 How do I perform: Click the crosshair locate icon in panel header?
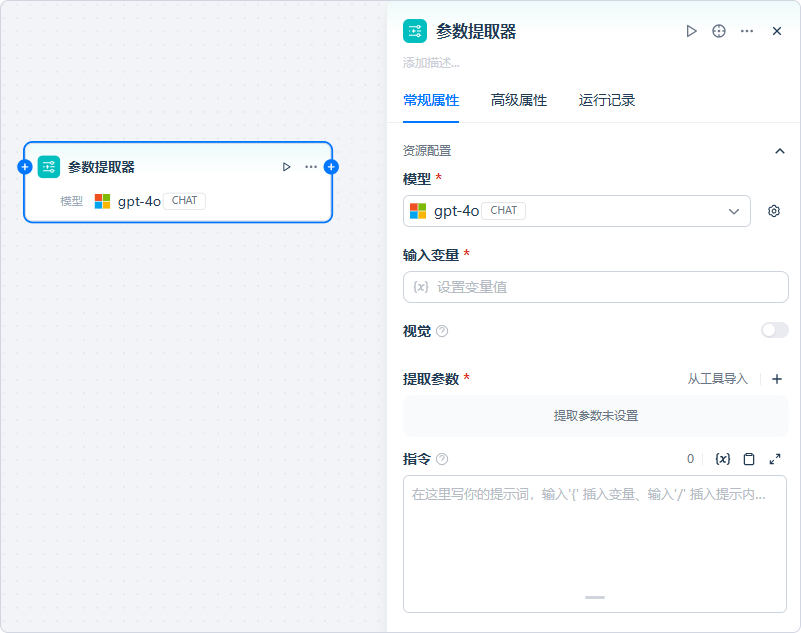pos(718,31)
